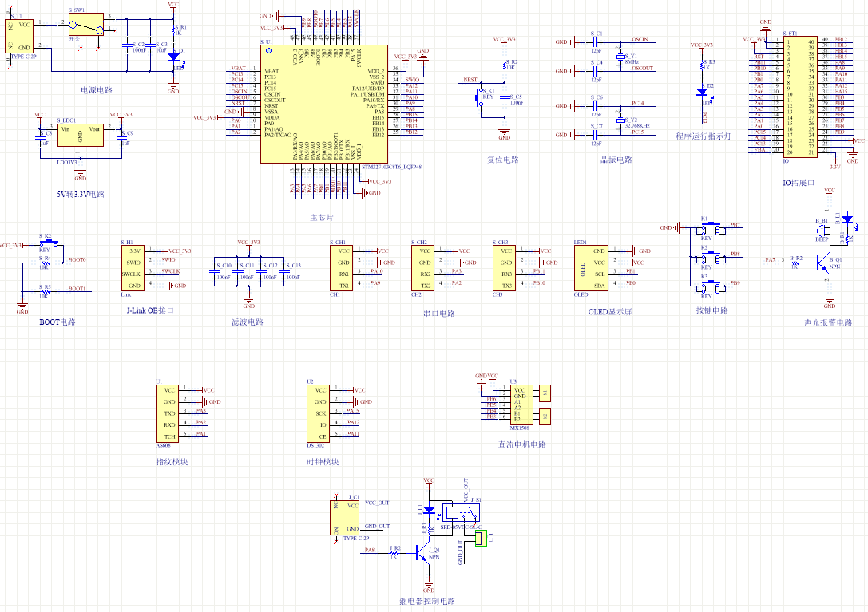Select the LED1 OLED connector
This screenshot has width=868, height=612.
[591, 268]
